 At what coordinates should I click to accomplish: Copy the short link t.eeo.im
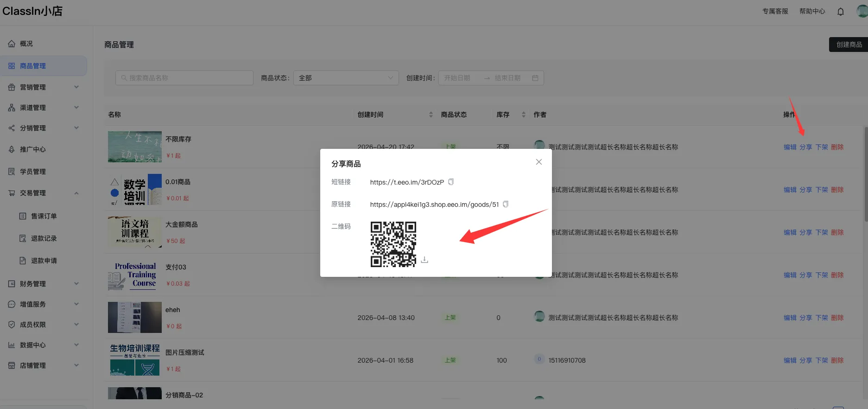click(x=451, y=182)
